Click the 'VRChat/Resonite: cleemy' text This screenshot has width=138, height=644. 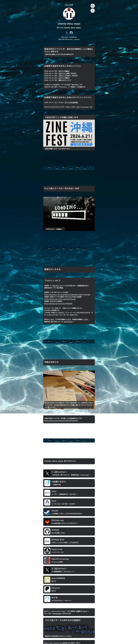pyautogui.click(x=69, y=39)
